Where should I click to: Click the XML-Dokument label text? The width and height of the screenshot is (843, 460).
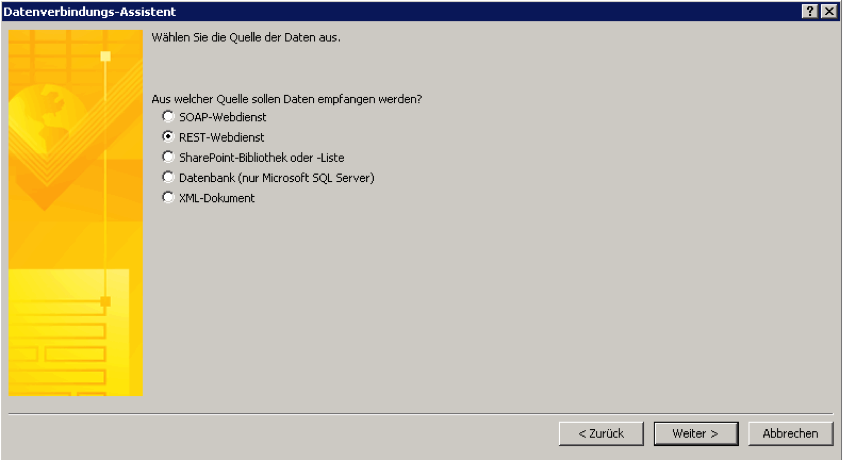(x=217, y=198)
